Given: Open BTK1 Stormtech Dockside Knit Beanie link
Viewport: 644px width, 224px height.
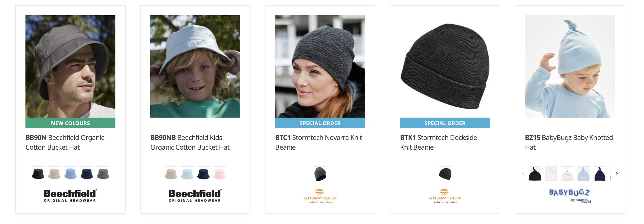Looking at the screenshot, I should pyautogui.click(x=438, y=142).
